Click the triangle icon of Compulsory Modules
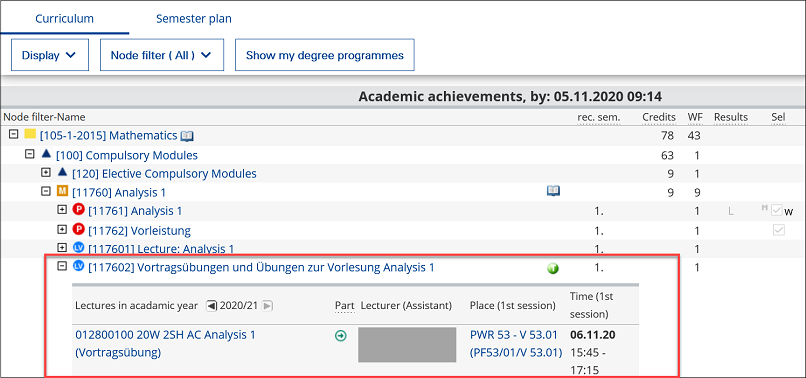 tap(46, 154)
